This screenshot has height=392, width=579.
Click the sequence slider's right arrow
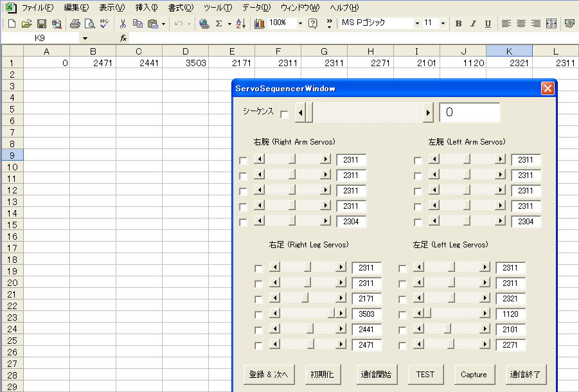click(x=429, y=113)
